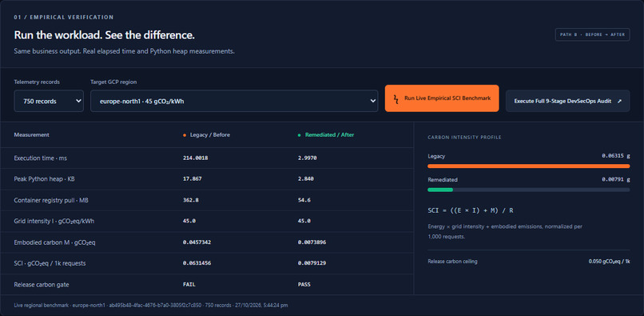
Task: Click the arrow icon on DevSecOps Audit button
Action: click(619, 101)
